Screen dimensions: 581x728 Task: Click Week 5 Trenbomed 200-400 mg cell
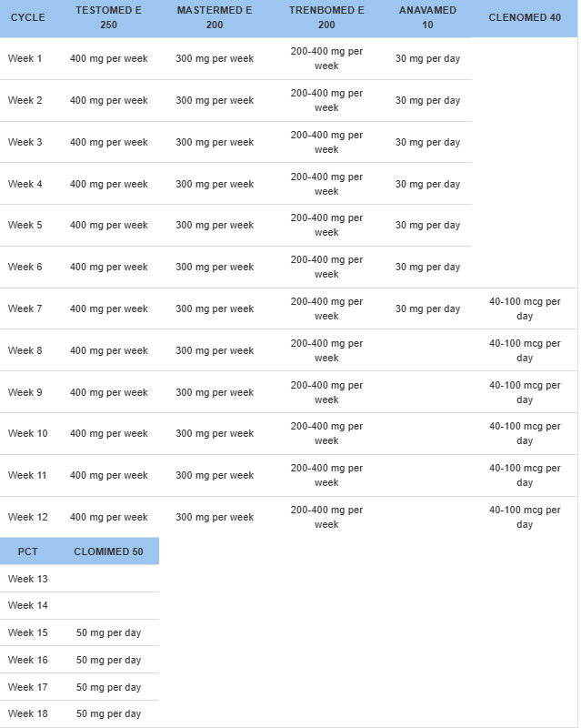[x=326, y=226]
